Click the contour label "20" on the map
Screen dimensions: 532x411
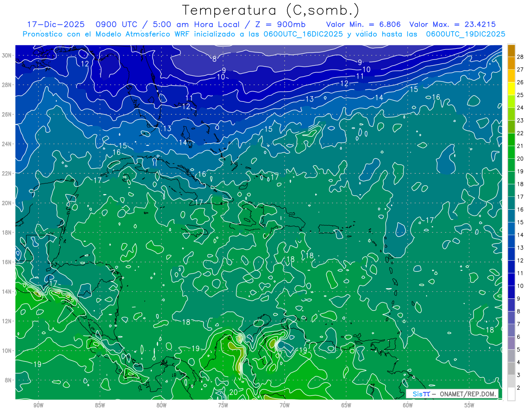tap(234, 392)
